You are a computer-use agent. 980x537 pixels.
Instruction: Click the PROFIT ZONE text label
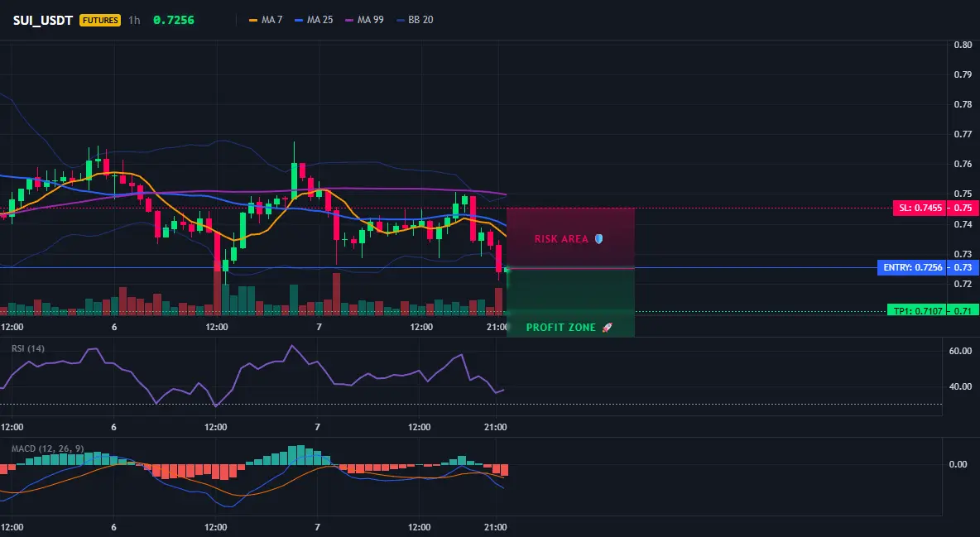[x=560, y=327]
